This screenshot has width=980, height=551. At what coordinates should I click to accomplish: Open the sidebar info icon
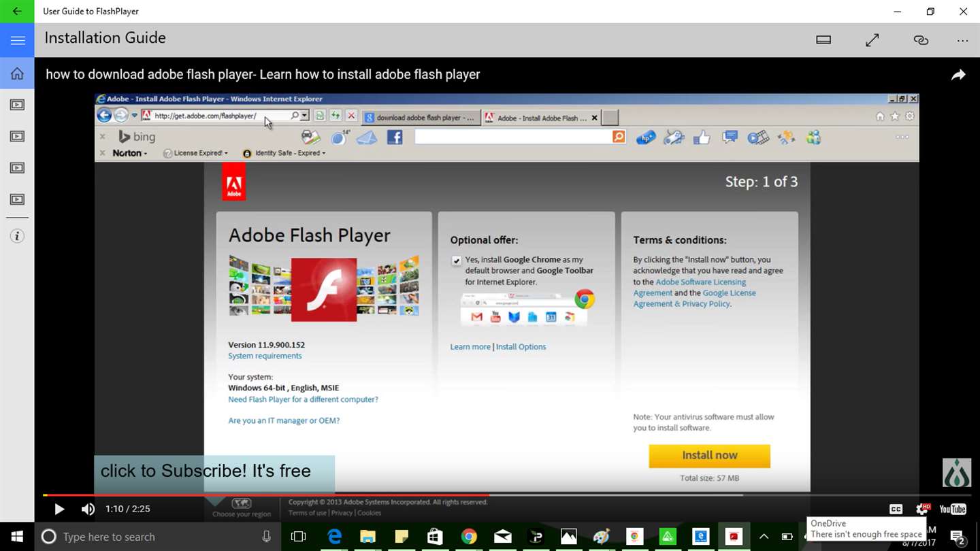(17, 236)
